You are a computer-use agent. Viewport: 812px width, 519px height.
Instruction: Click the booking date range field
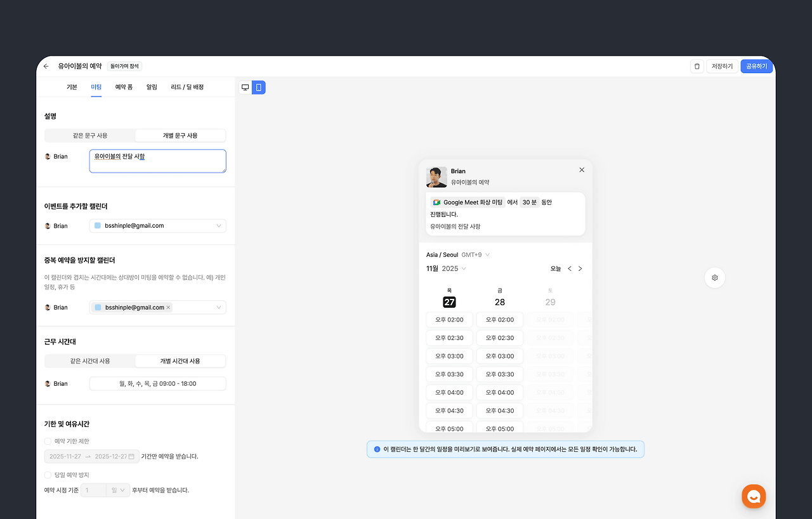click(92, 456)
